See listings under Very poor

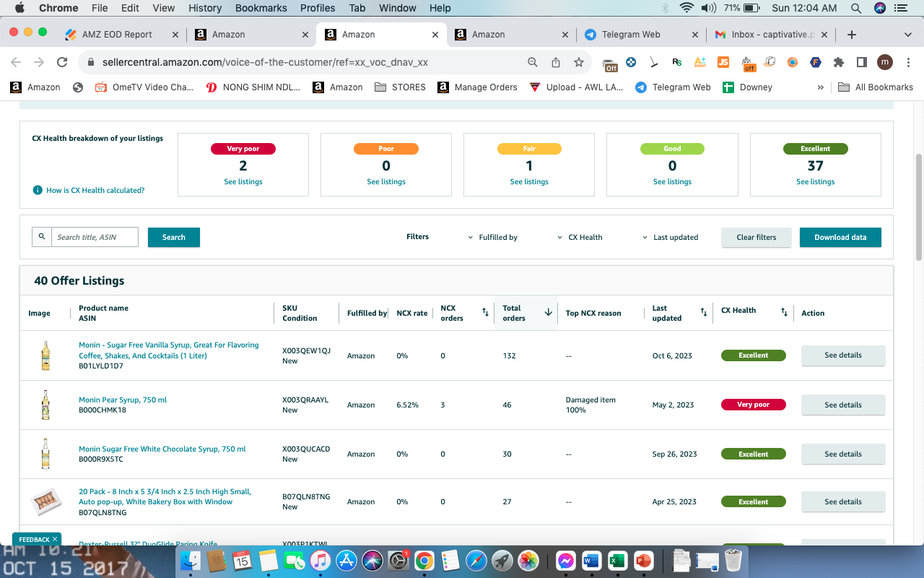243,182
